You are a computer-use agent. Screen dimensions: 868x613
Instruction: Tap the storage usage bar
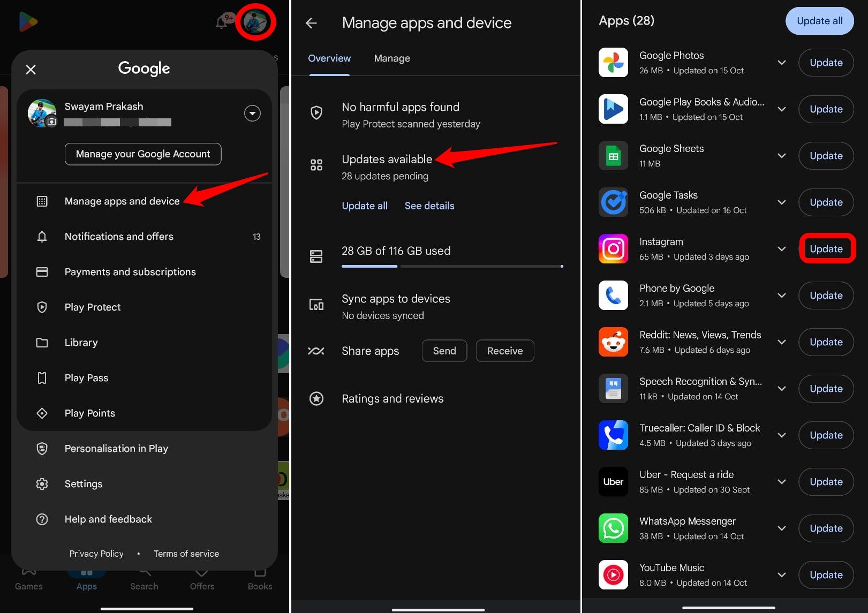[x=452, y=266]
